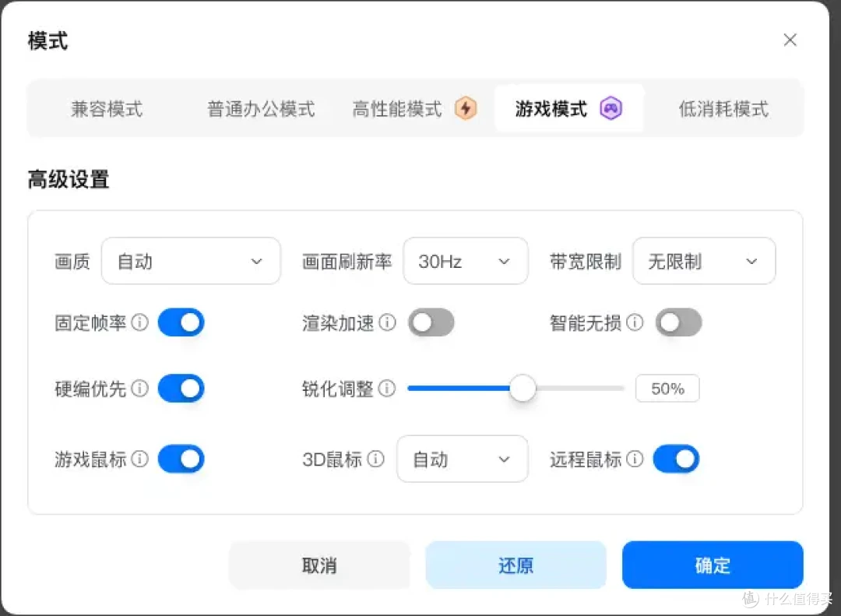Turn off the 硬编优先 switch
The height and width of the screenshot is (616, 841).
coord(181,388)
